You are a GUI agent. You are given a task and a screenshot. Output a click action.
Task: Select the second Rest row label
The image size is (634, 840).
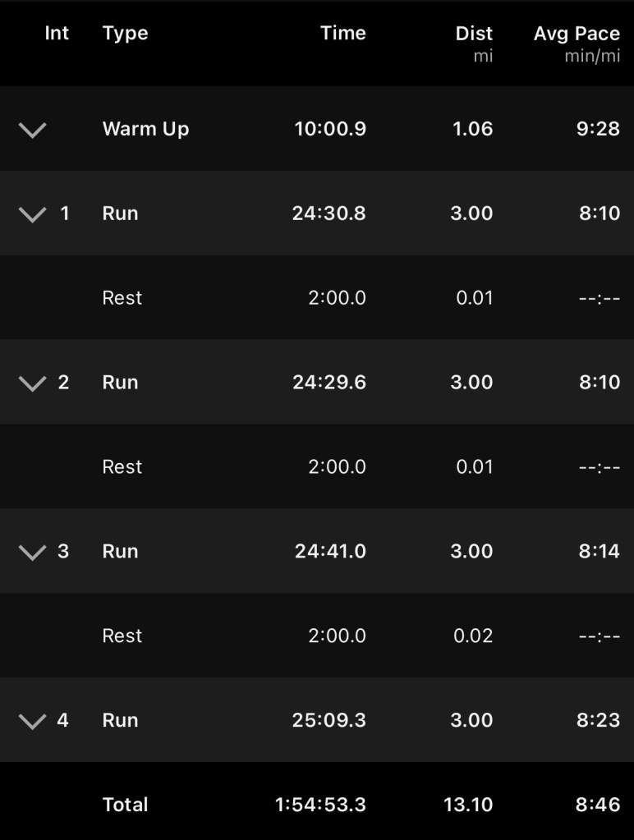[x=122, y=467]
